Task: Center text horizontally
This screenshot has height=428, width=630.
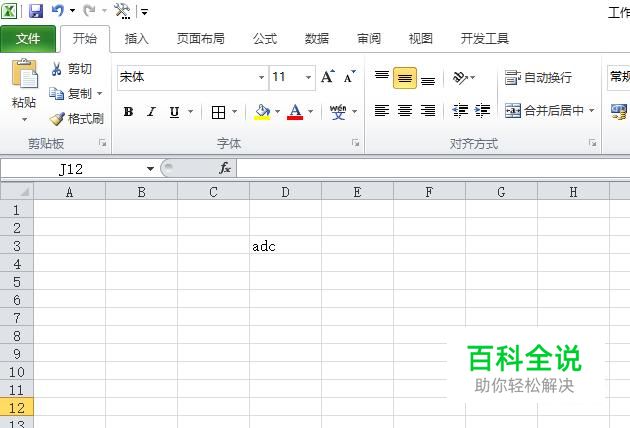Action: pos(405,110)
